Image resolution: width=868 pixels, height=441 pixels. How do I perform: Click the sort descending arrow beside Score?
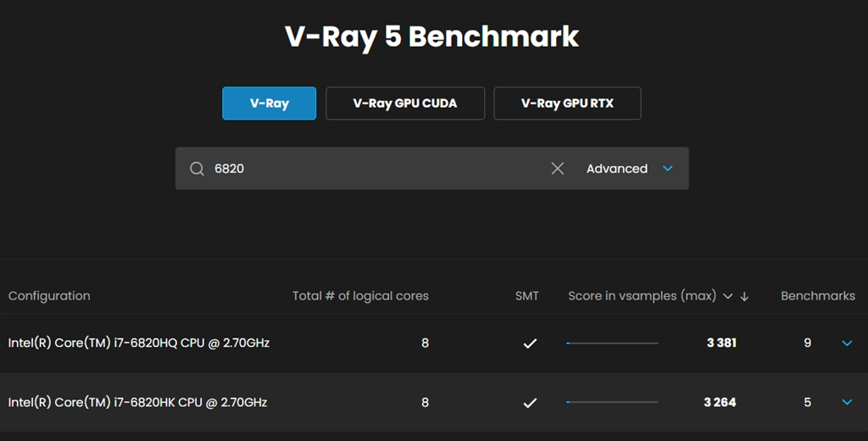tap(745, 297)
